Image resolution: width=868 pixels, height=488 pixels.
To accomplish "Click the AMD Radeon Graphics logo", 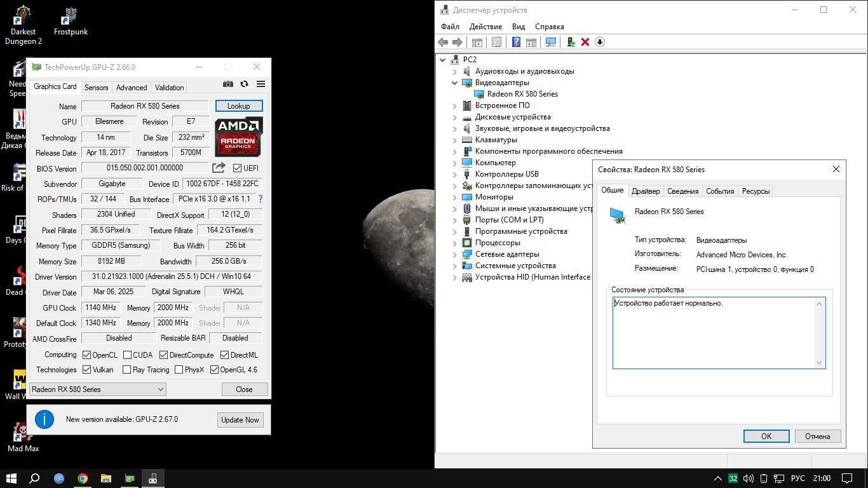I will (238, 137).
